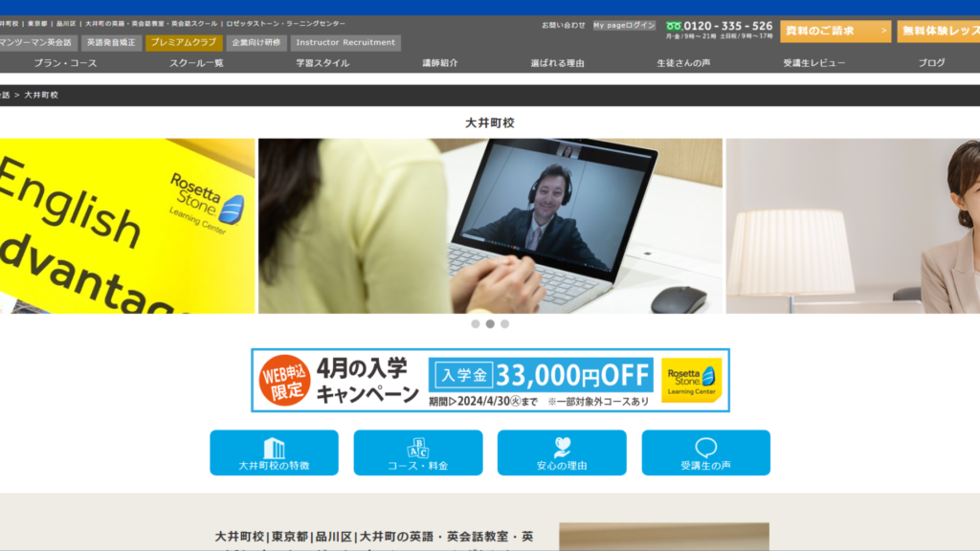Click the 0120-335-526 phone number

point(728,26)
